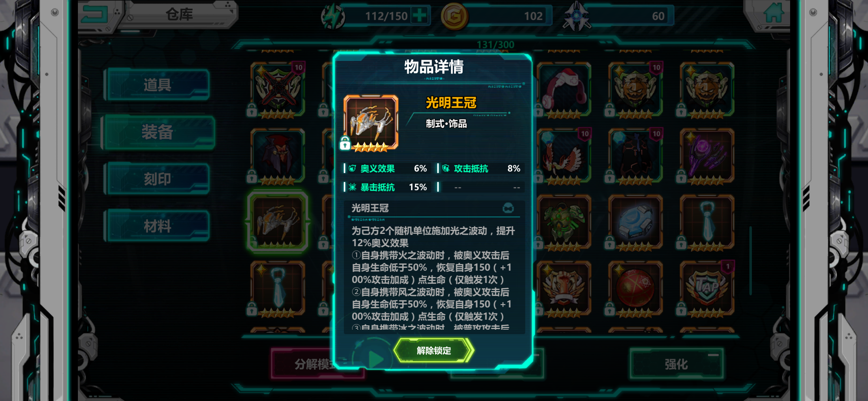Tap the lock icon on 光明王冠 item
The width and height of the screenshot is (868, 401).
click(345, 143)
